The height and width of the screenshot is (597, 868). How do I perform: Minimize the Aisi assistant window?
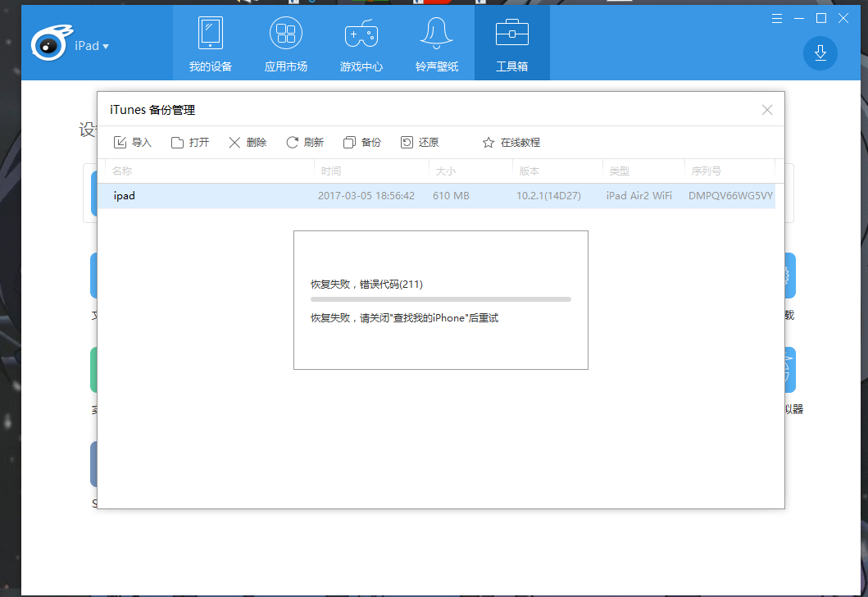point(799,18)
